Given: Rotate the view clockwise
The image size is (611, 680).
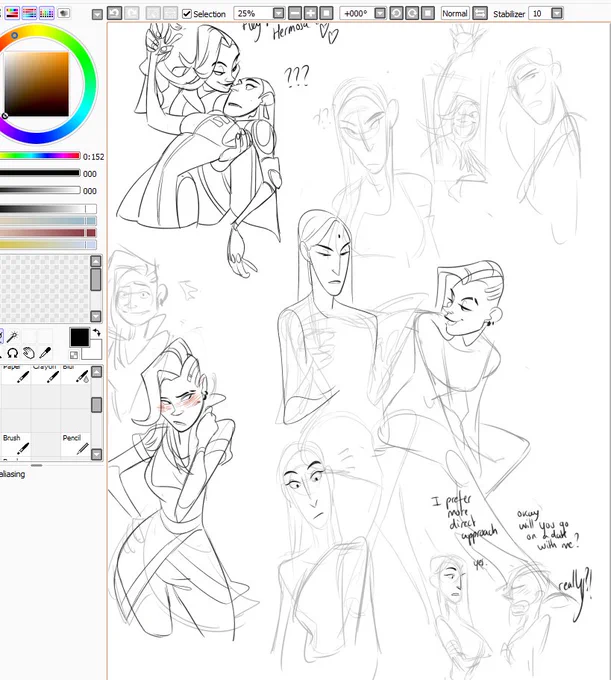Looking at the screenshot, I should click(x=412, y=13).
